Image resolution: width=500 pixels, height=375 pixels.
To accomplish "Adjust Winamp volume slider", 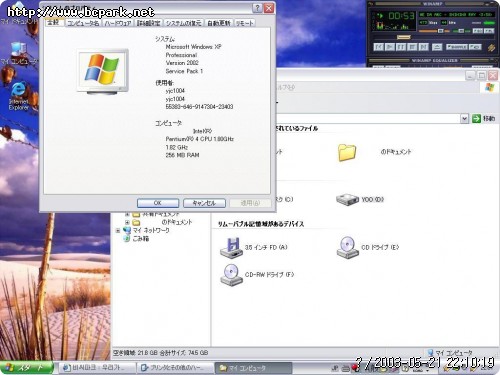I will pos(434,31).
